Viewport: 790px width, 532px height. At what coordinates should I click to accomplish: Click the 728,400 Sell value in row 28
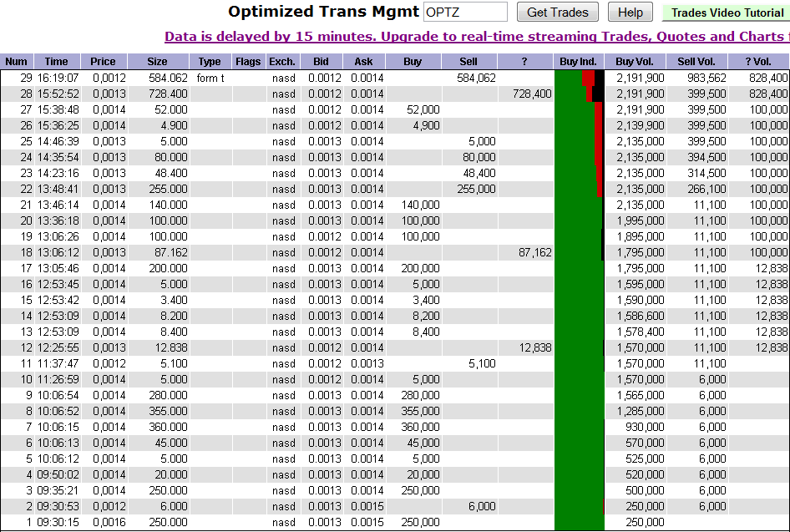pos(531,94)
